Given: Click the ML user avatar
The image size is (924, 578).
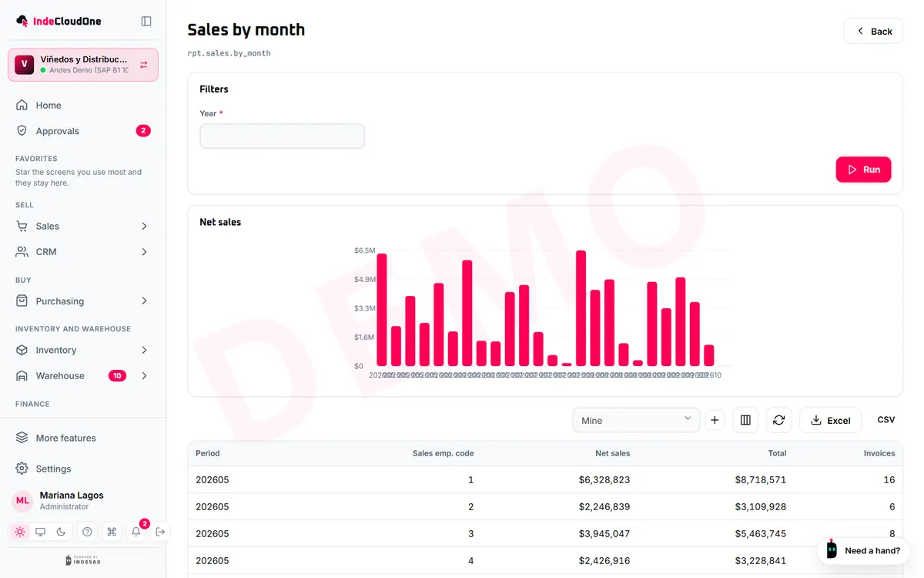Looking at the screenshot, I should coord(22,500).
